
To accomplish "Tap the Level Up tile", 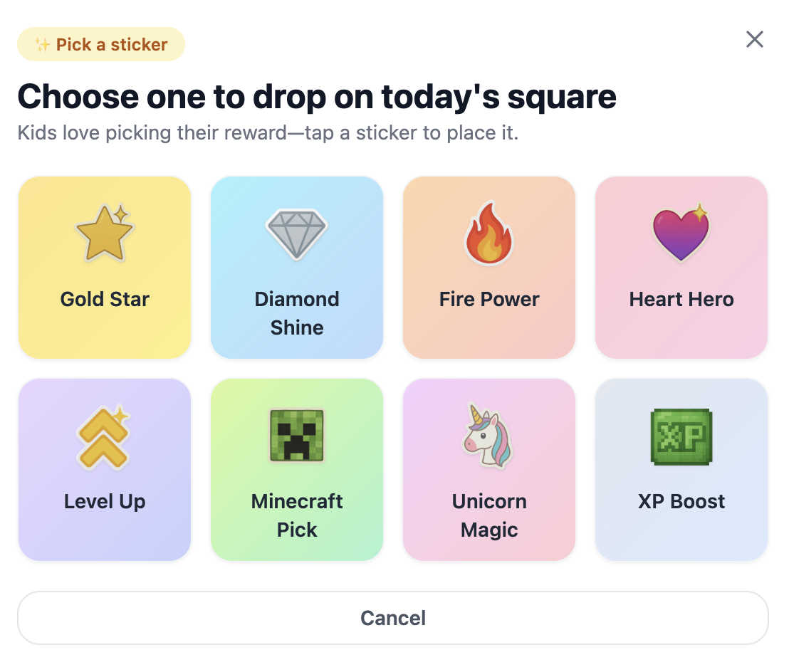I will pos(104,469).
